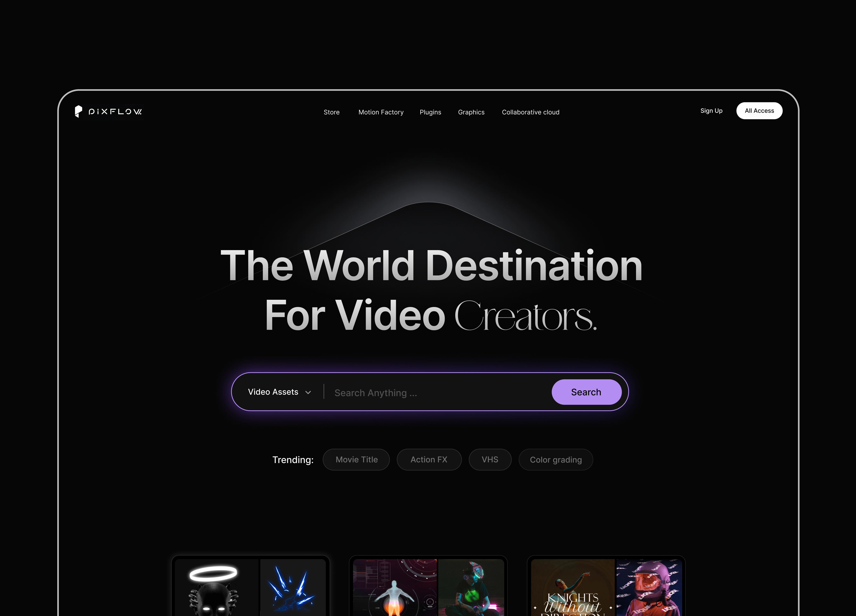Viewport: 856px width, 616px height.
Task: Select the Movie Title trending tag
Action: tap(356, 459)
